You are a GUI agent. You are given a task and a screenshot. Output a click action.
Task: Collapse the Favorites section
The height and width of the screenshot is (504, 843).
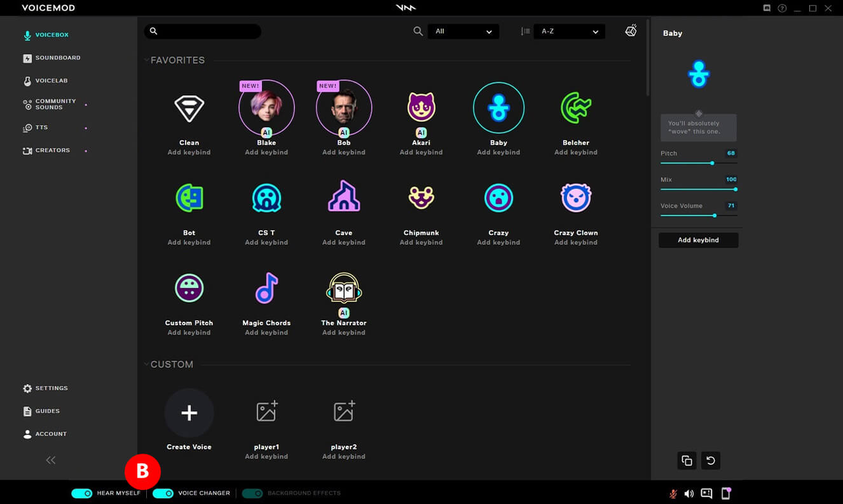tap(146, 60)
